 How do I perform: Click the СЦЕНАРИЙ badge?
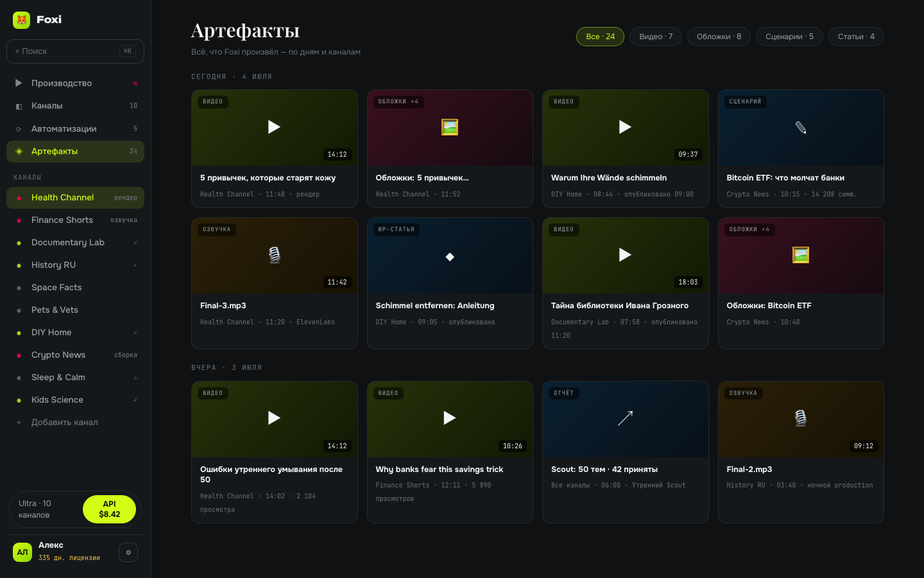745,101
